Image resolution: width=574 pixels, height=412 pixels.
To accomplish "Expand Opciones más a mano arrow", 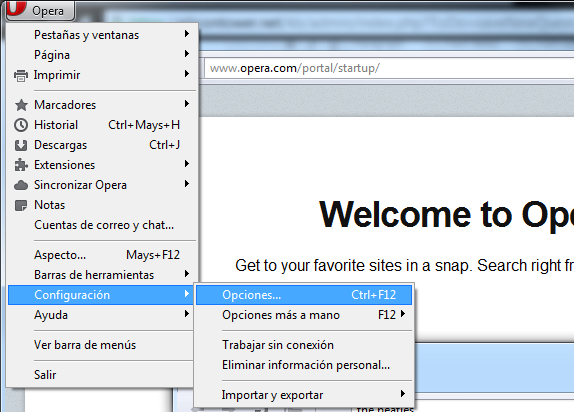I will pyautogui.click(x=403, y=314).
